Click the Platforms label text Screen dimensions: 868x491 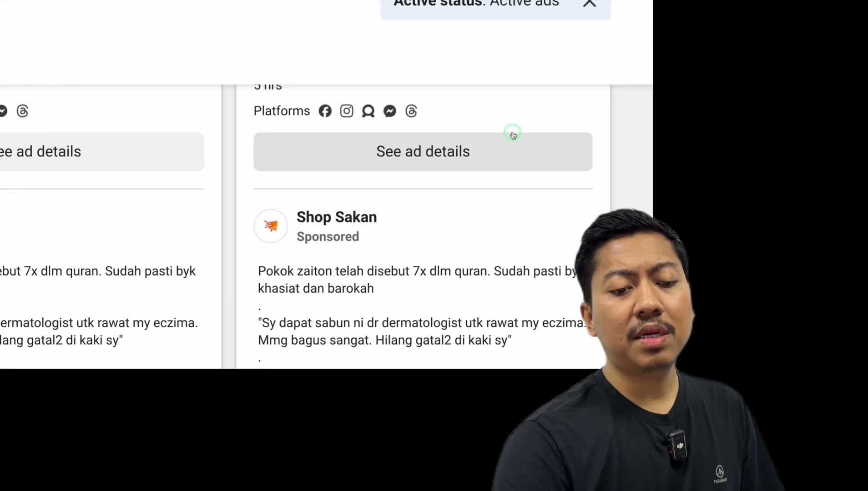[x=282, y=111]
